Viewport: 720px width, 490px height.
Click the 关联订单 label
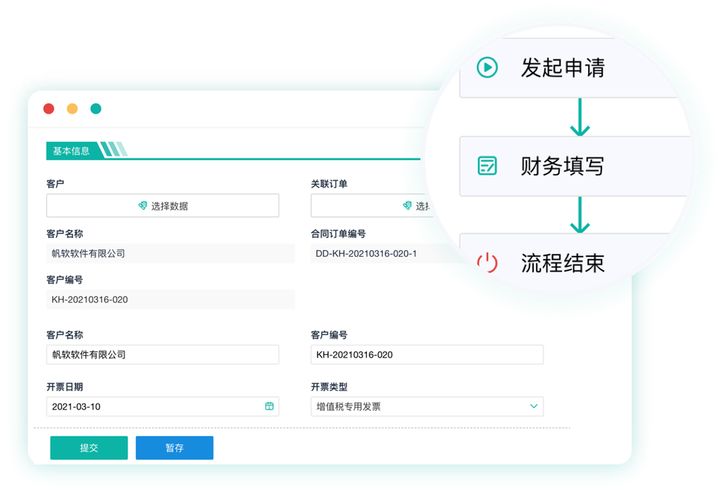click(329, 184)
